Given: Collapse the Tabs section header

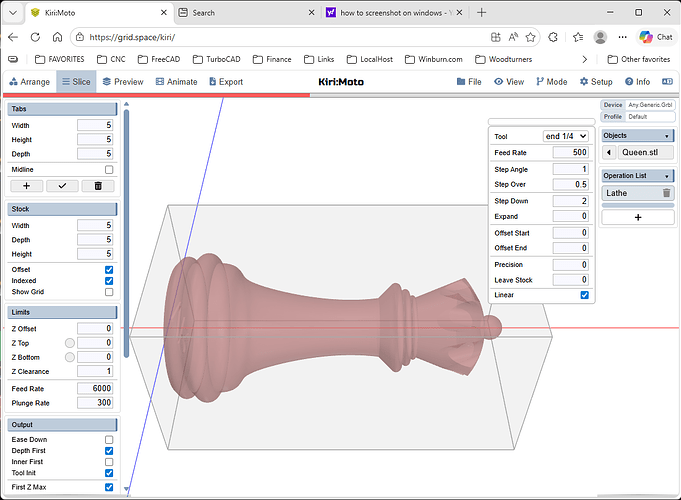Looking at the screenshot, I should [62, 109].
